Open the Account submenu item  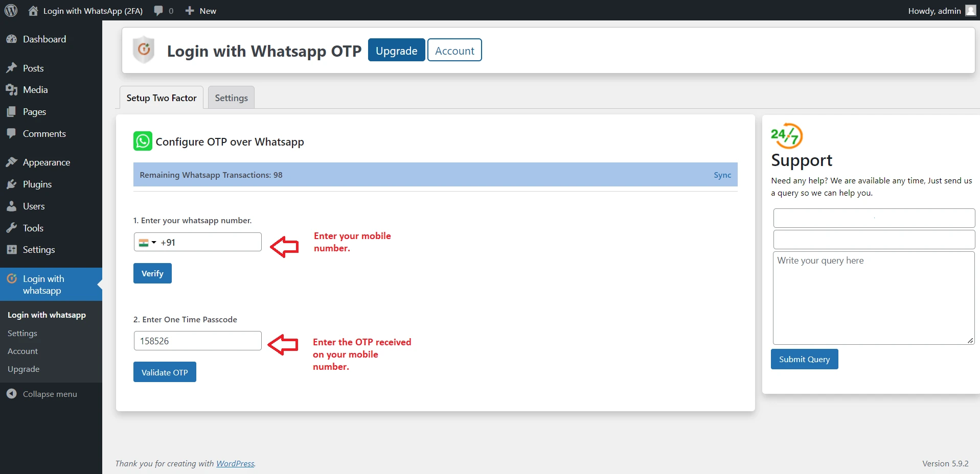22,351
